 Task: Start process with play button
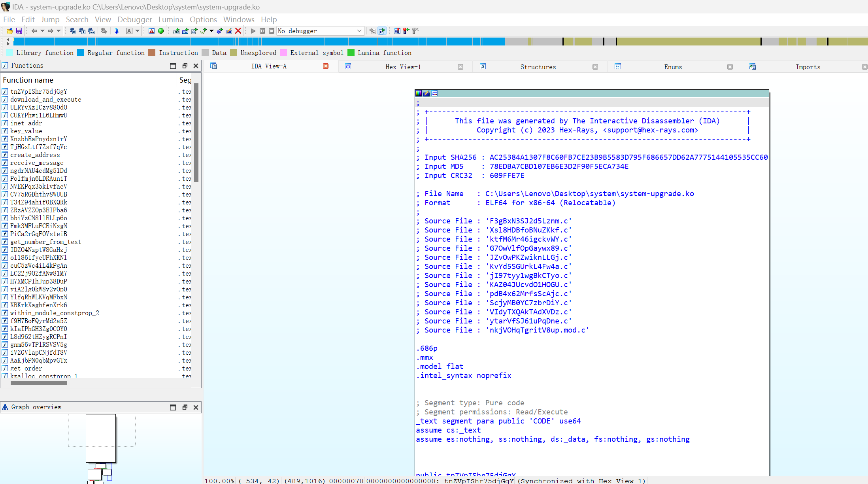point(253,31)
